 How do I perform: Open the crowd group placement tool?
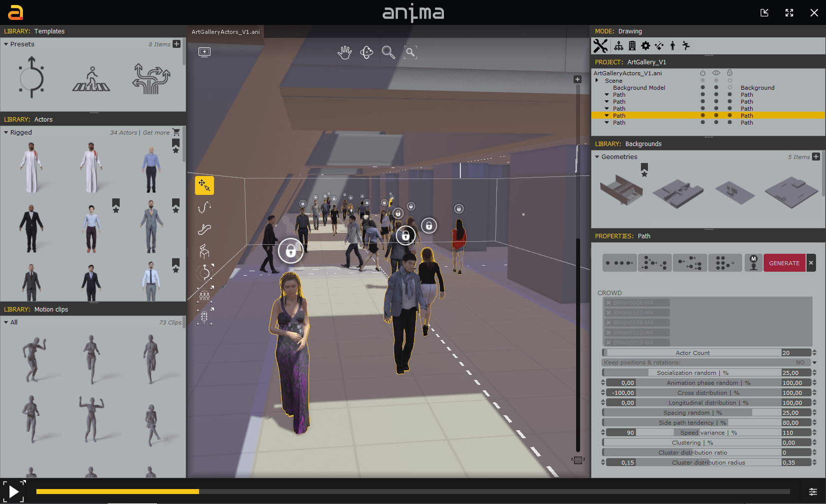(x=205, y=295)
